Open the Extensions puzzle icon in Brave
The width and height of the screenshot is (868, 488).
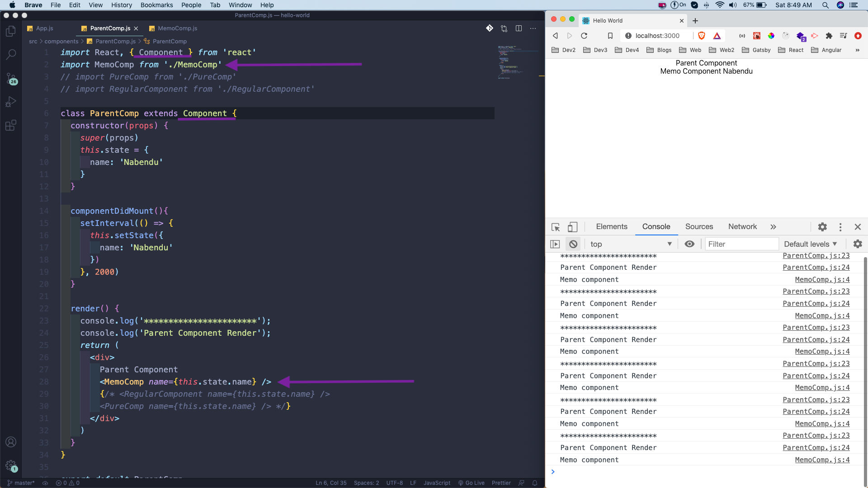pyautogui.click(x=829, y=36)
